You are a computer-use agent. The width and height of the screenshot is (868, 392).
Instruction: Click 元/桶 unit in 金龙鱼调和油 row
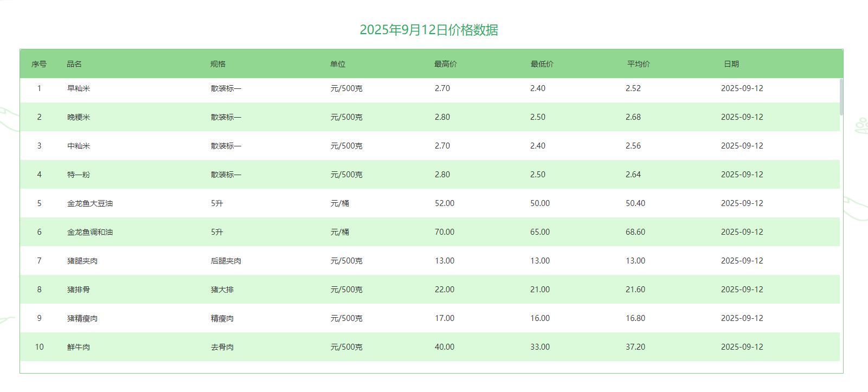340,232
